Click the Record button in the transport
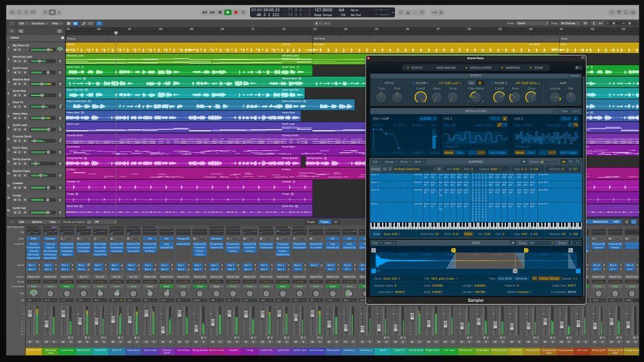The height and width of the screenshot is (362, 644). click(236, 12)
